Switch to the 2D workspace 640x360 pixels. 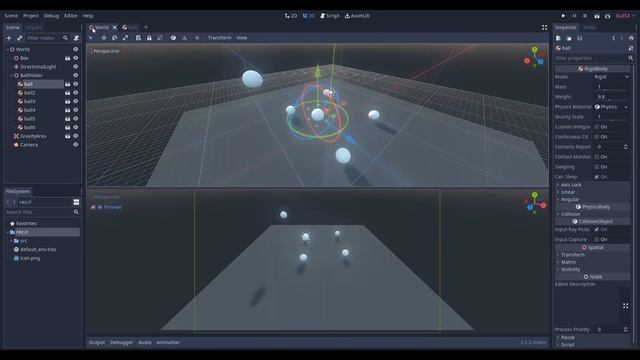(x=291, y=16)
